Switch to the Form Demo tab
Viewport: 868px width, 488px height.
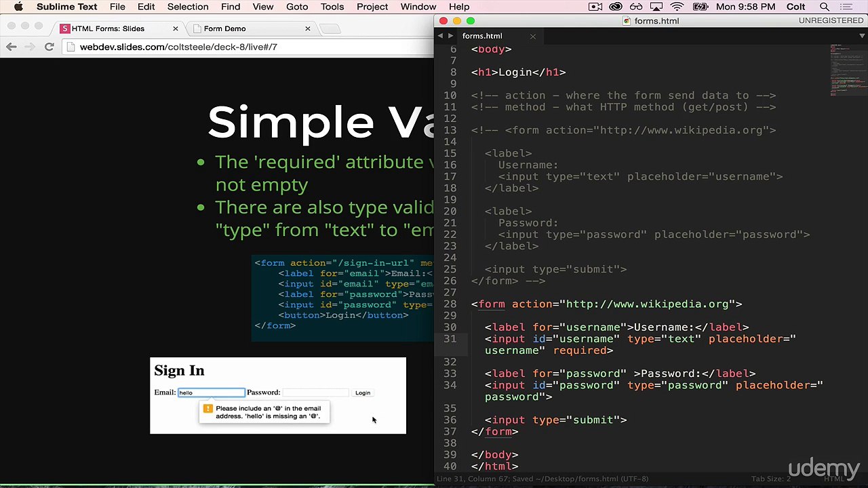pos(251,28)
